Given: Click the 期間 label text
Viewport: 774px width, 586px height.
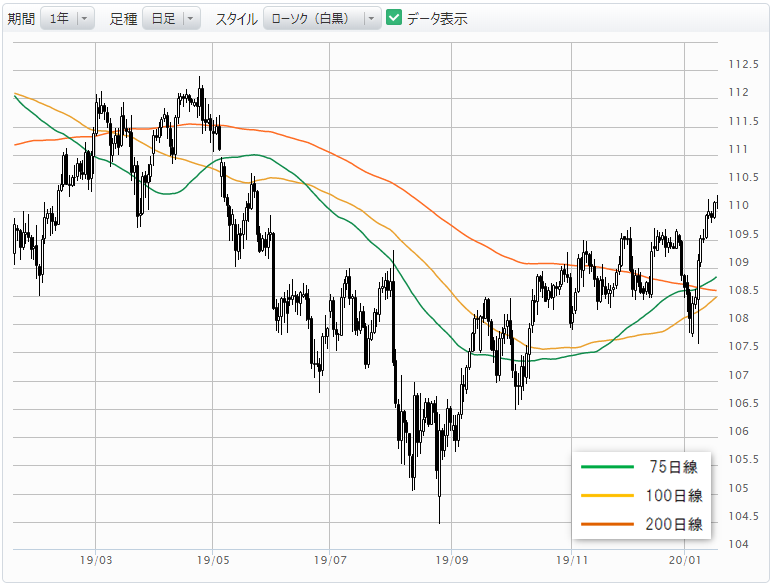Looking at the screenshot, I should [x=21, y=19].
